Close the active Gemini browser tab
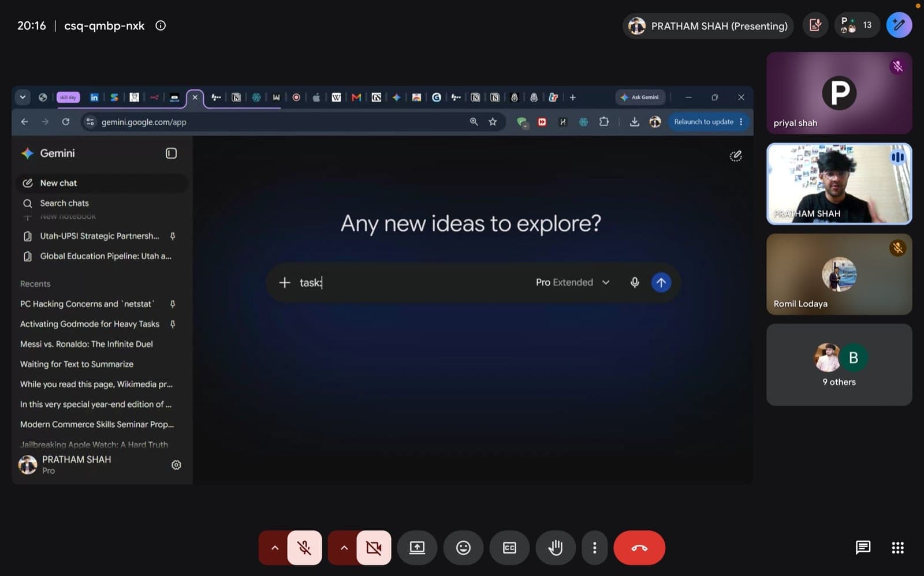This screenshot has height=576, width=924. (x=195, y=98)
